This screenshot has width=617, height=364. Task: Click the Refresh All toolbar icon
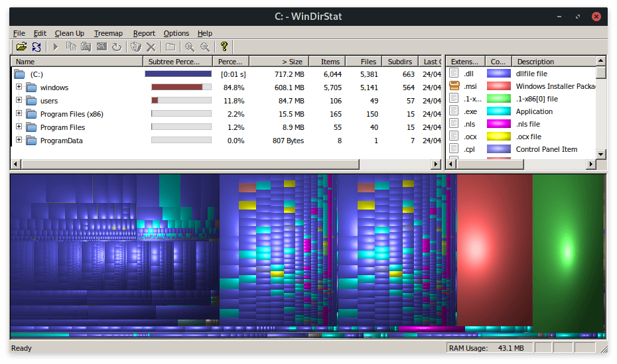pos(36,47)
